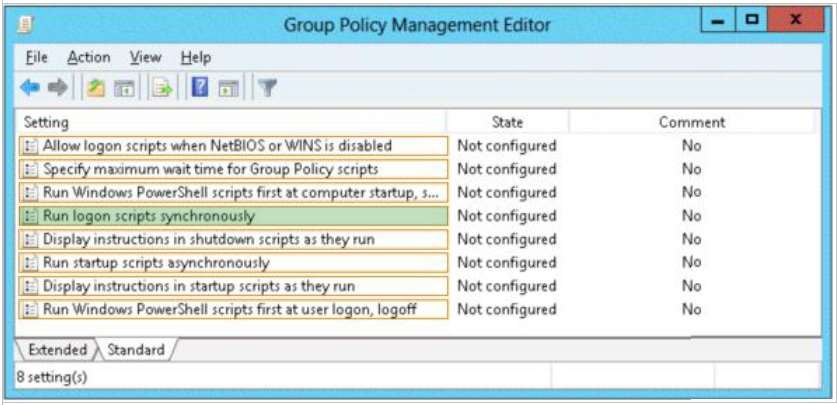Image resolution: width=837 pixels, height=405 pixels.
Task: Switch to the Extended tab
Action: [57, 350]
